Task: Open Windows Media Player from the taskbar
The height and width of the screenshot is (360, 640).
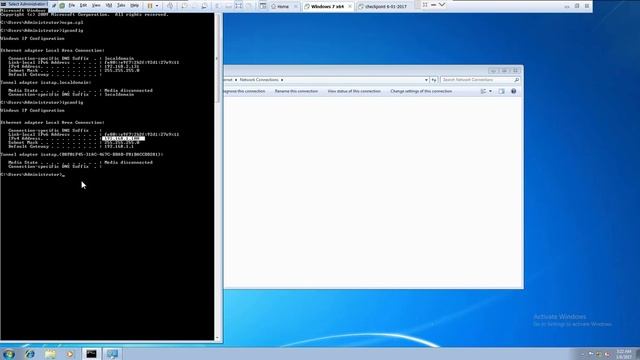Action: click(70, 354)
